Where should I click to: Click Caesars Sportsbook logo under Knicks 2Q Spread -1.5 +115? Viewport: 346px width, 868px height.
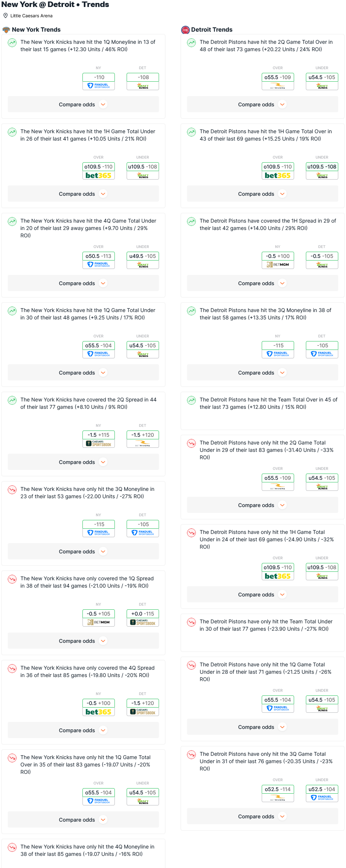(99, 443)
